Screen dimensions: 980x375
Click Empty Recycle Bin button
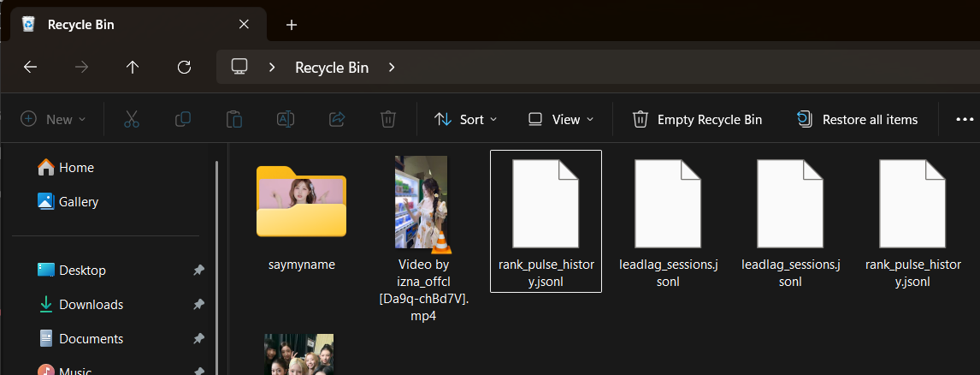698,119
